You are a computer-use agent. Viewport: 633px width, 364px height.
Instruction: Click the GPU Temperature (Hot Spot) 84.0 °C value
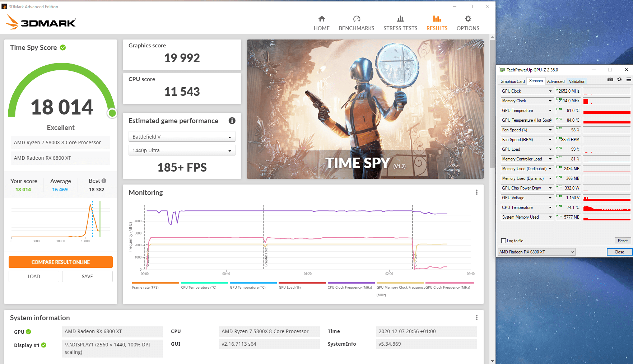[x=568, y=120]
